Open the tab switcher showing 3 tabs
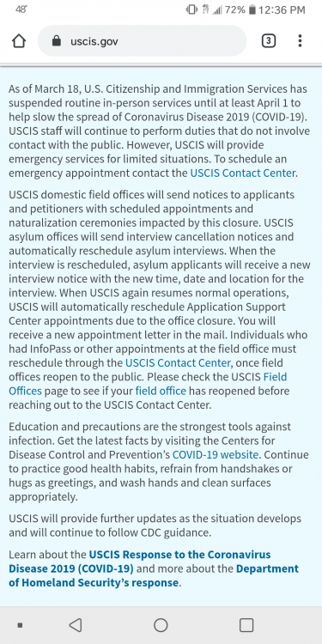 269,40
